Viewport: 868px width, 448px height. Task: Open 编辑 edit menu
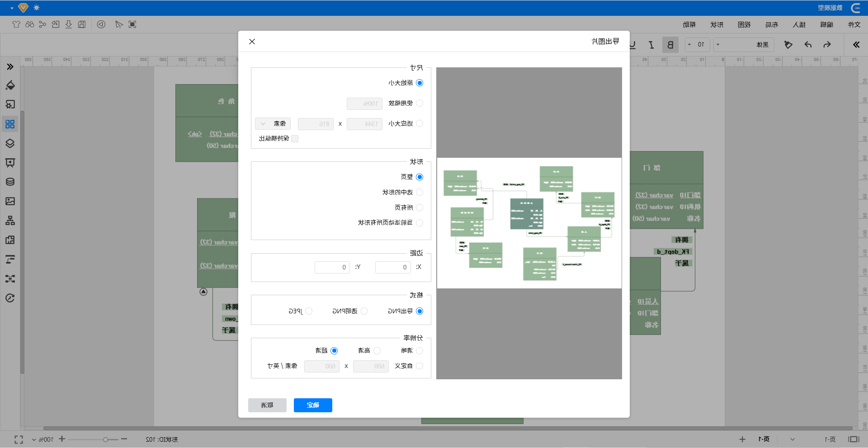pos(826,24)
